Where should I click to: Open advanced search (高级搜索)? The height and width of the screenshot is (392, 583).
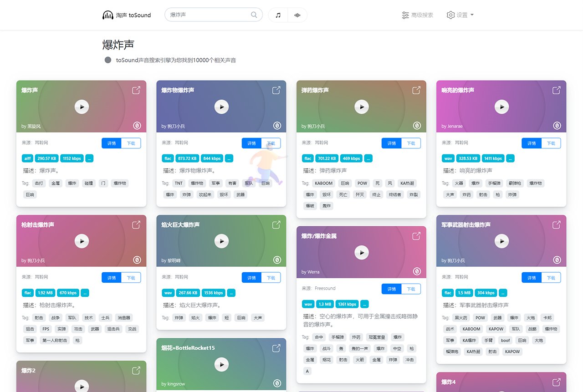point(417,15)
